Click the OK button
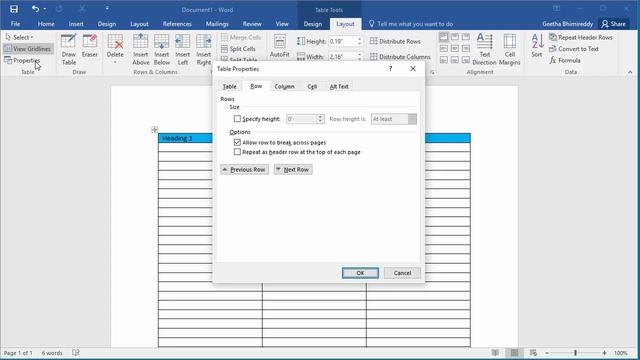 (x=360, y=273)
